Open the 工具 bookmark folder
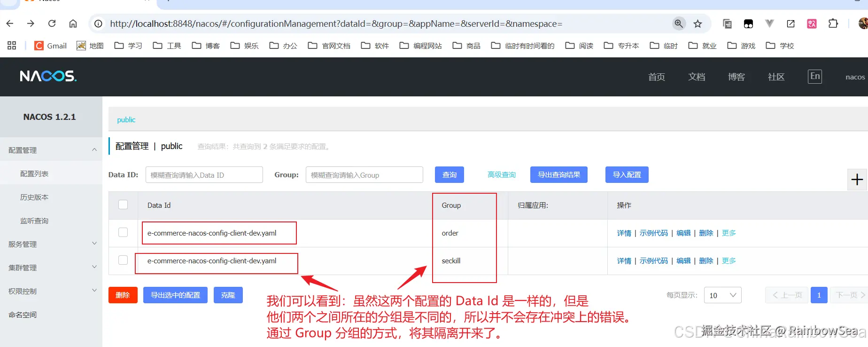Screen dimensions: 868x347 (x=167, y=46)
